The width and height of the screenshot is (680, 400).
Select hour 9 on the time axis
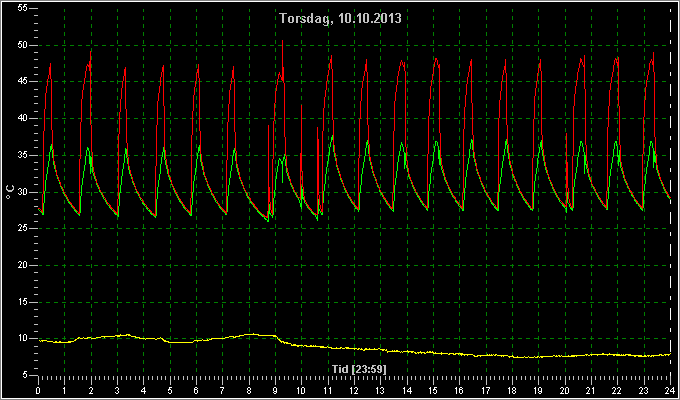[275, 390]
